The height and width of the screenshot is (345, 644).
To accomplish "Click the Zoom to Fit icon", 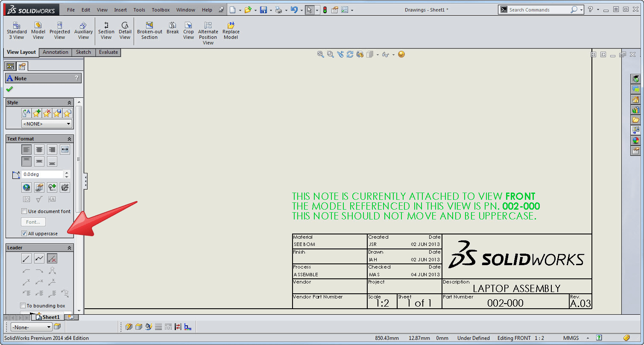I will pos(321,54).
